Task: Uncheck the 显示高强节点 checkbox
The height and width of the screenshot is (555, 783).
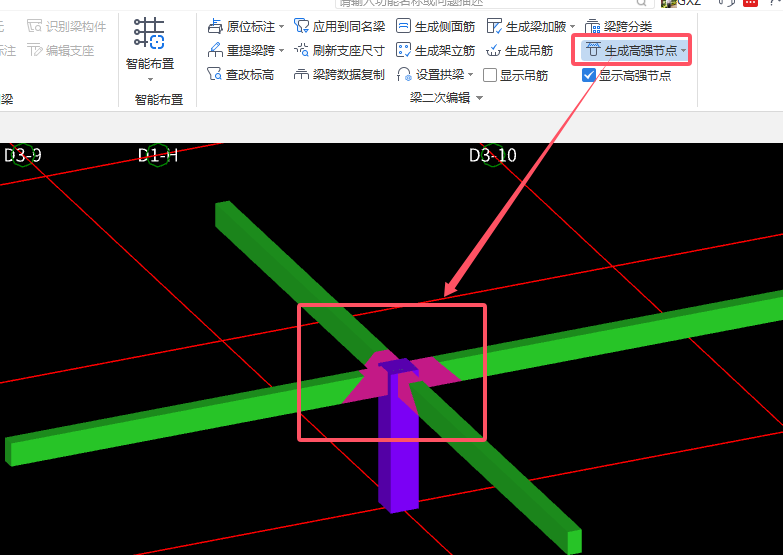Action: click(588, 75)
